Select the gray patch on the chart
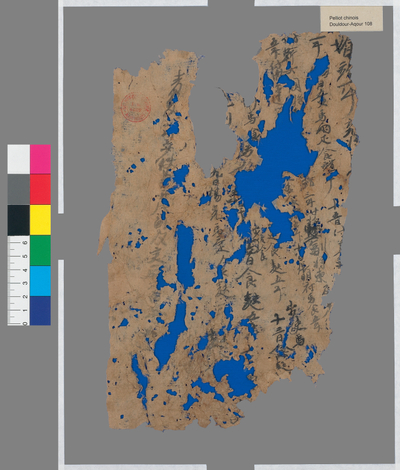The height and width of the screenshot is (470, 400). [x=19, y=189]
